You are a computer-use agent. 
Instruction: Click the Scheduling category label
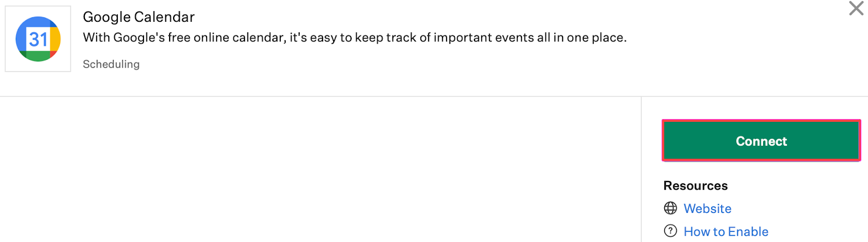[111, 64]
